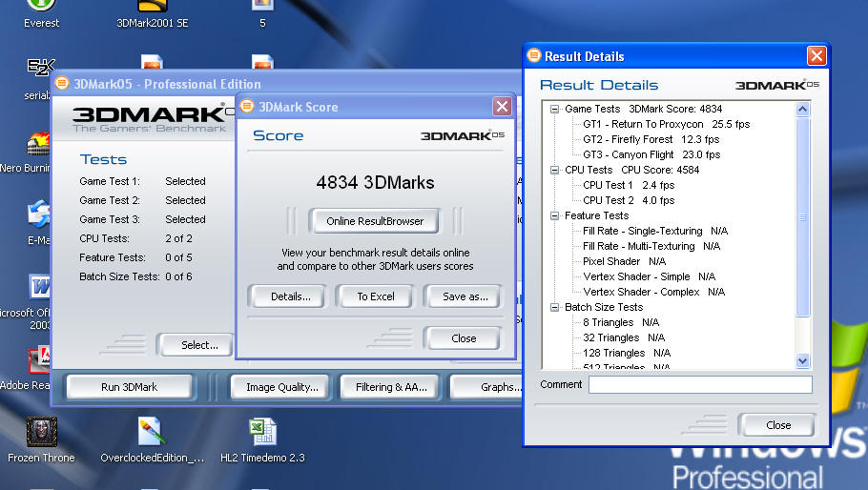Open Filtering & AA... options

[x=391, y=387]
